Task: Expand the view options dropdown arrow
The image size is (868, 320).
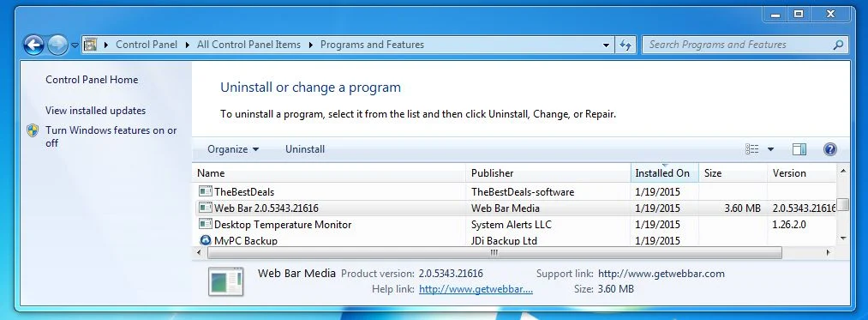Action: click(x=770, y=149)
